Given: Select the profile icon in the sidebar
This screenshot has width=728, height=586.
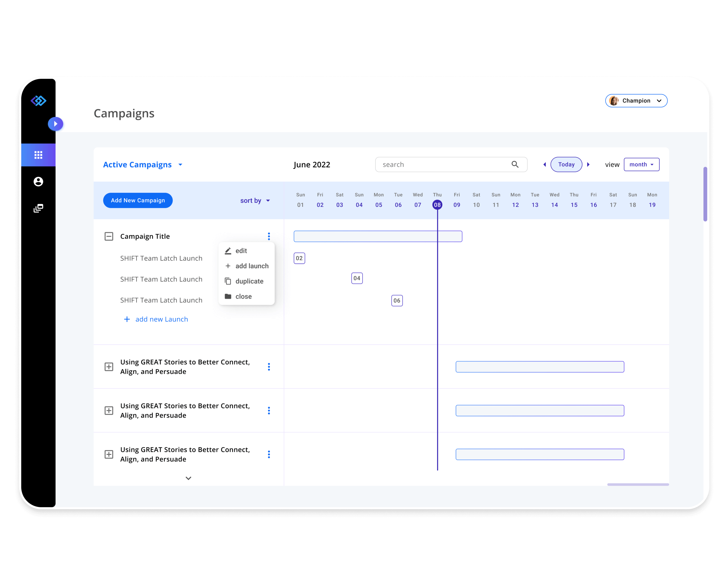Looking at the screenshot, I should [x=38, y=182].
